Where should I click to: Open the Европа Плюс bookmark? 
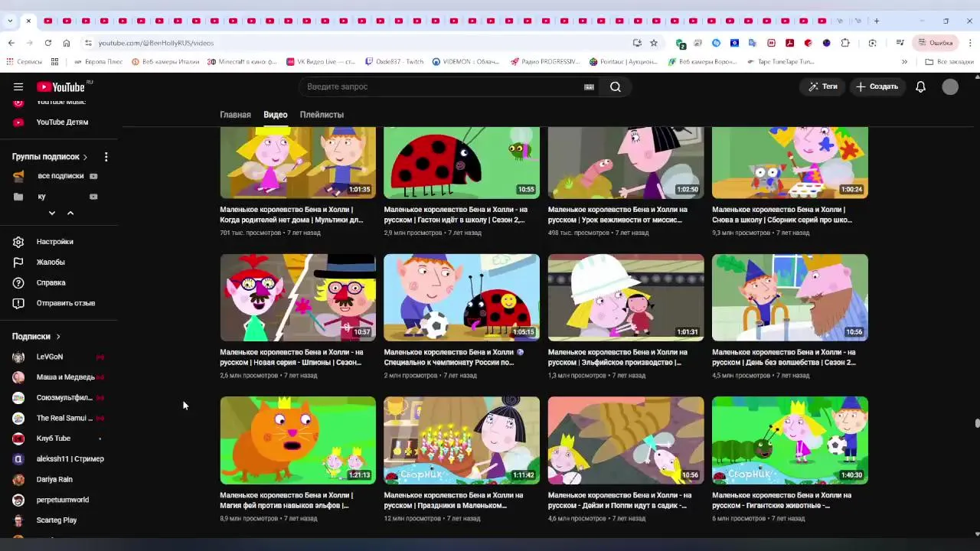point(99,61)
